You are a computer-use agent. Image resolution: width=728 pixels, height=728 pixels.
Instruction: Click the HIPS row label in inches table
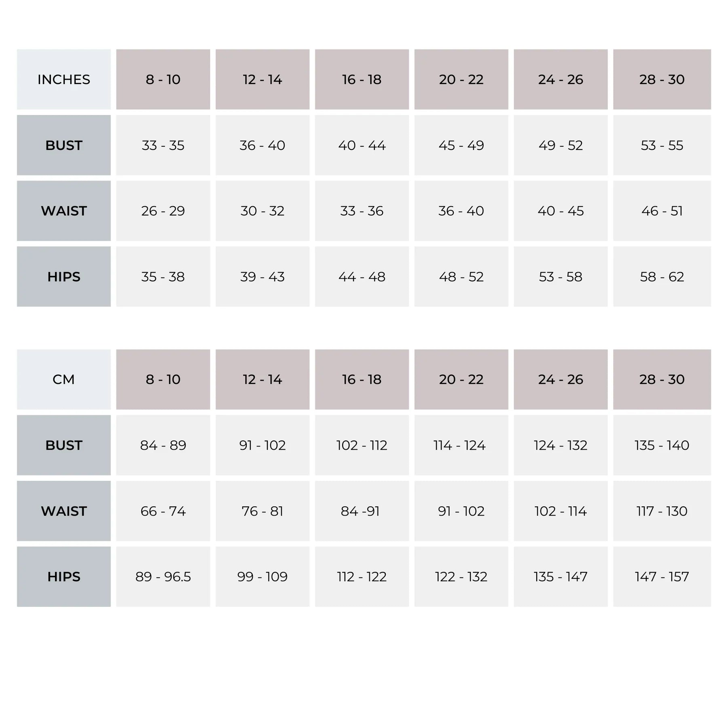pyautogui.click(x=63, y=277)
